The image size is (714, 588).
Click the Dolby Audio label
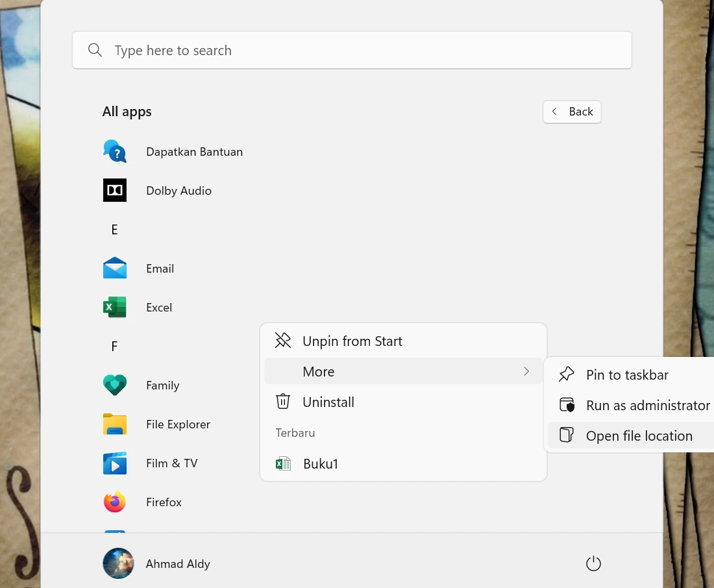(179, 190)
